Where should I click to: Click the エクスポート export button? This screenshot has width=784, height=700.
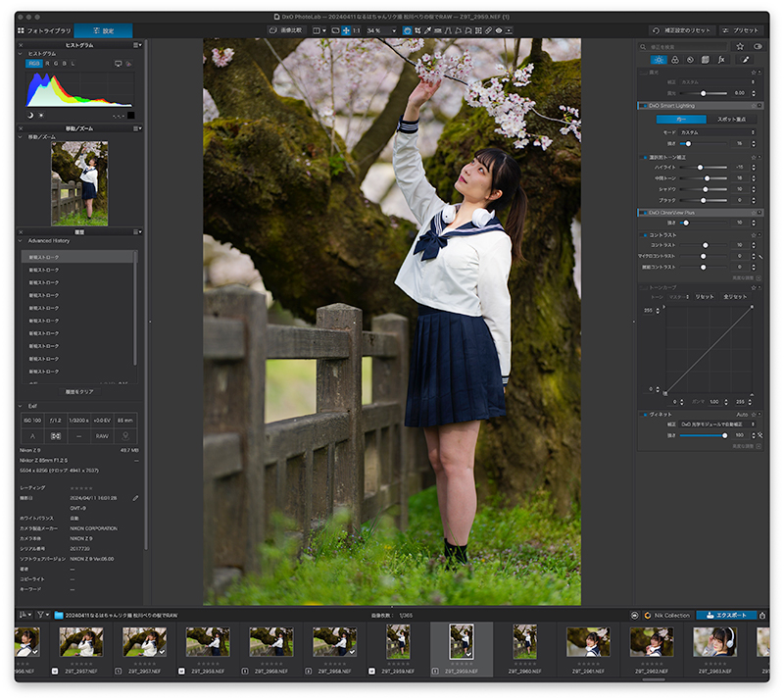pyautogui.click(x=726, y=615)
